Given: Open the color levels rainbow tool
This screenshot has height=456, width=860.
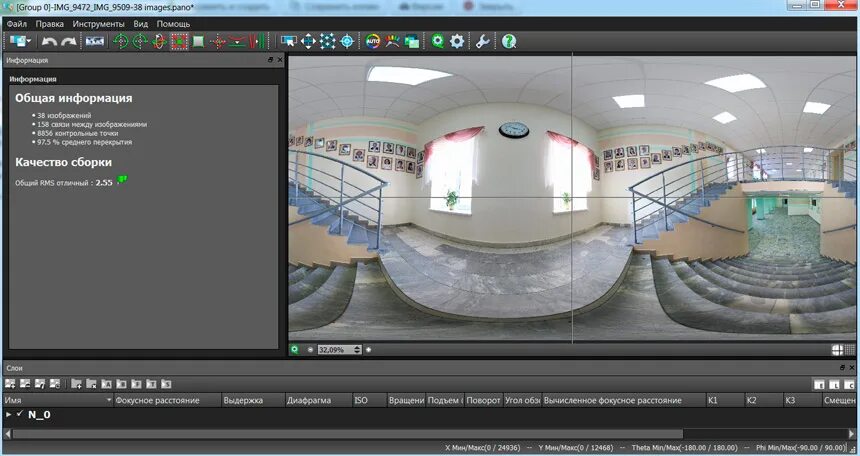Looking at the screenshot, I should [x=392, y=41].
